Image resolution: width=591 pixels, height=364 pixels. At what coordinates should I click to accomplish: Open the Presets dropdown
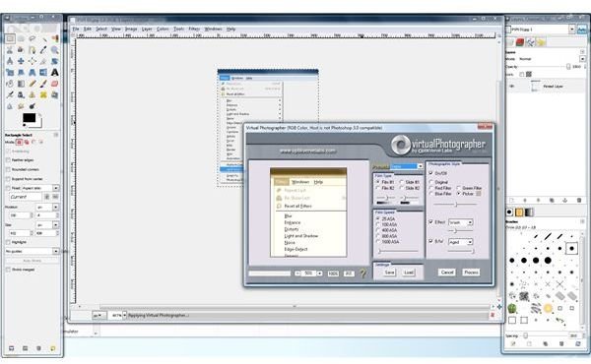pos(407,166)
